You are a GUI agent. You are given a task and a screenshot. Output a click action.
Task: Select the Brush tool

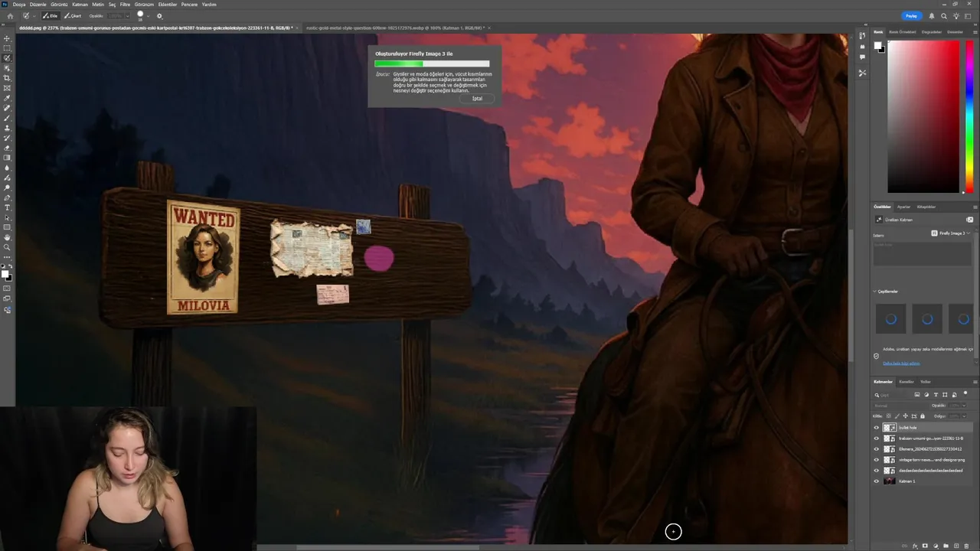7,118
